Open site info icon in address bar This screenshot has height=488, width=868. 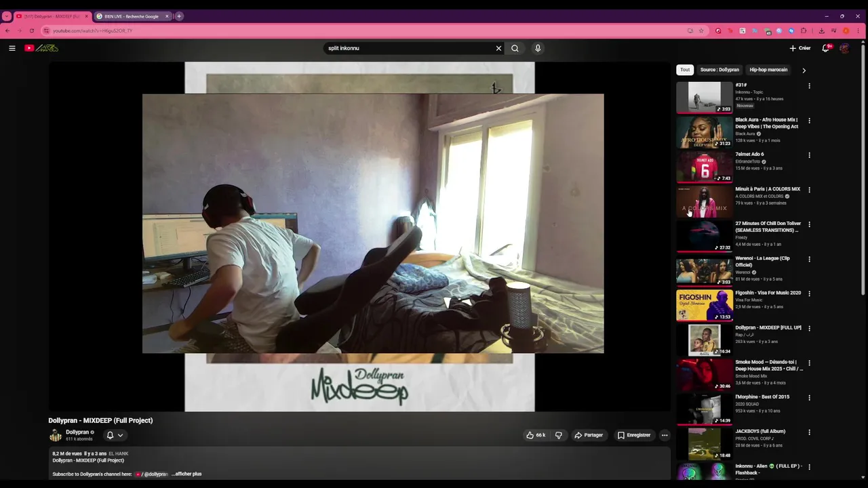click(46, 30)
